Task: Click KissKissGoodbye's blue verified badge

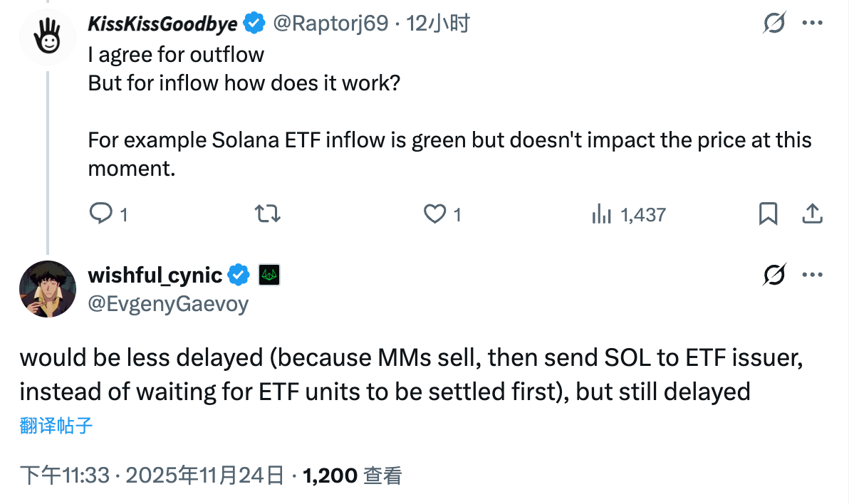Action: point(253,22)
